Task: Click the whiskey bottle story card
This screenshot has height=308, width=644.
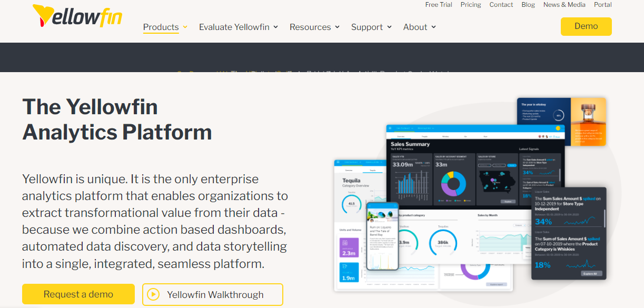Action: [x=561, y=122]
